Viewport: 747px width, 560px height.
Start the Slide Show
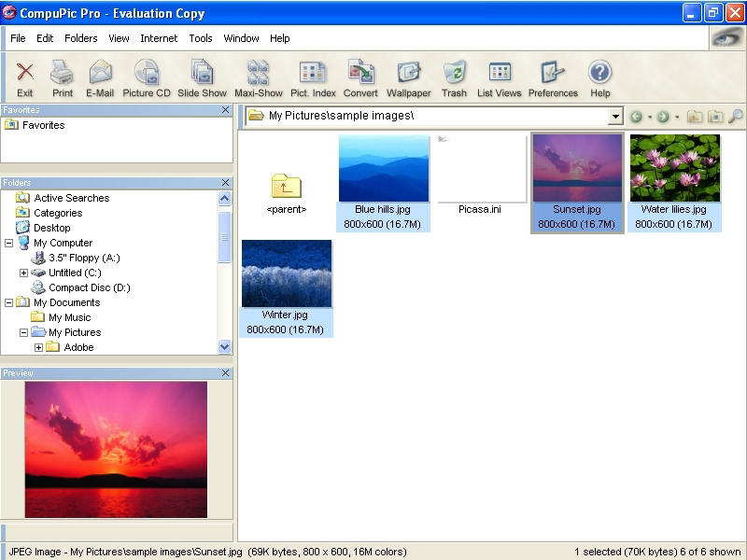click(202, 79)
